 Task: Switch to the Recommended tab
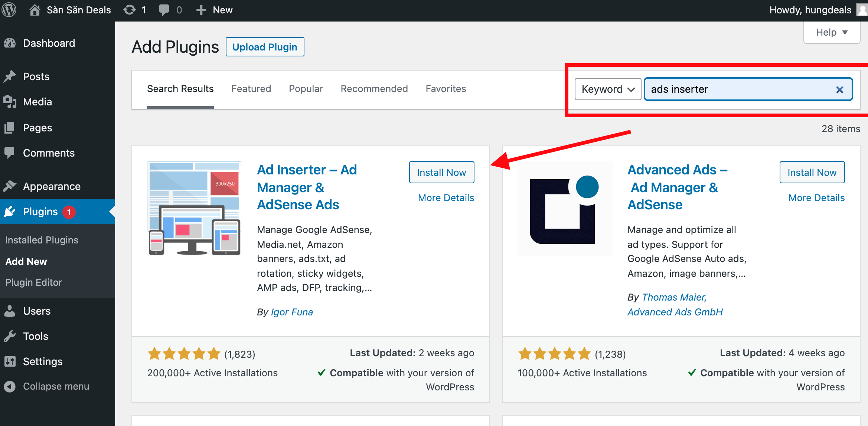click(x=374, y=89)
